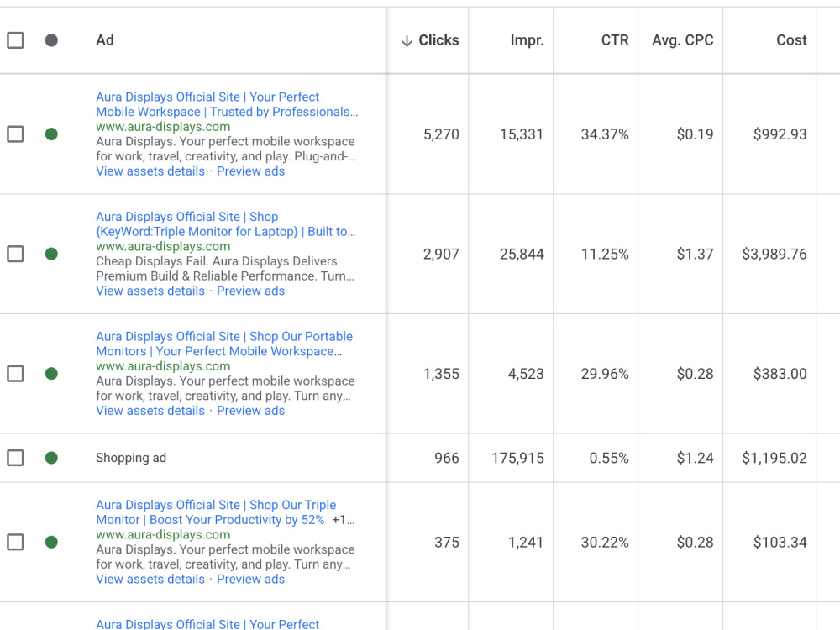Select checkbox for the 2,907 clicks ad row
This screenshot has height=630, width=840.
15,254
